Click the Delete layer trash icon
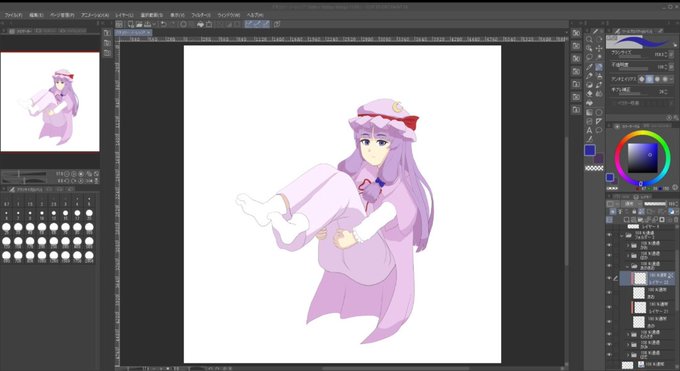 click(676, 220)
